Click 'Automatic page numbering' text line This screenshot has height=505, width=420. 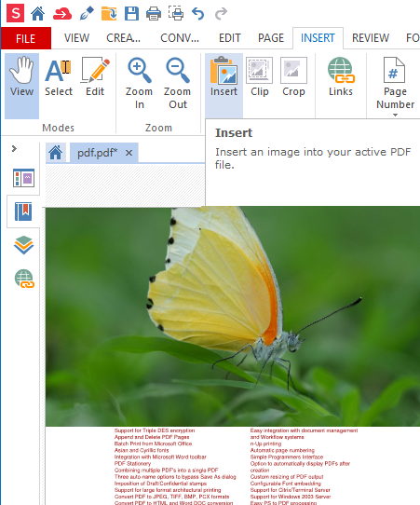(282, 450)
